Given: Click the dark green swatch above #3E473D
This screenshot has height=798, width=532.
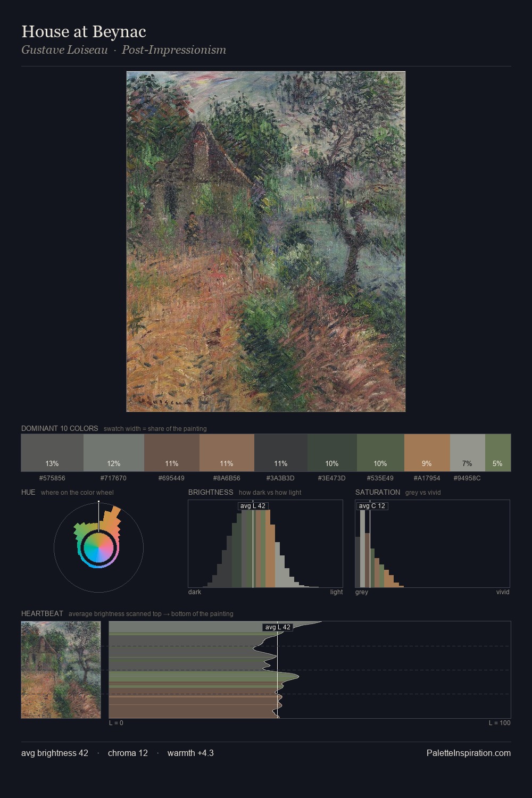Looking at the screenshot, I should click(x=332, y=453).
